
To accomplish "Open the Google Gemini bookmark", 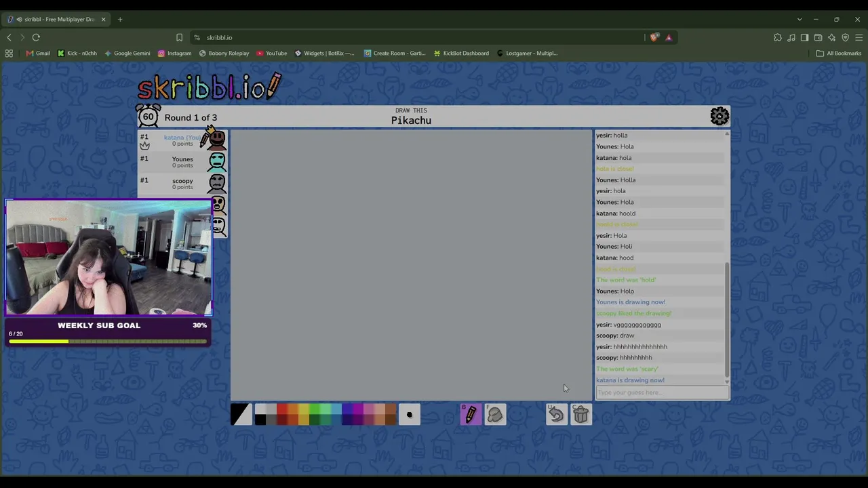I will click(x=127, y=53).
